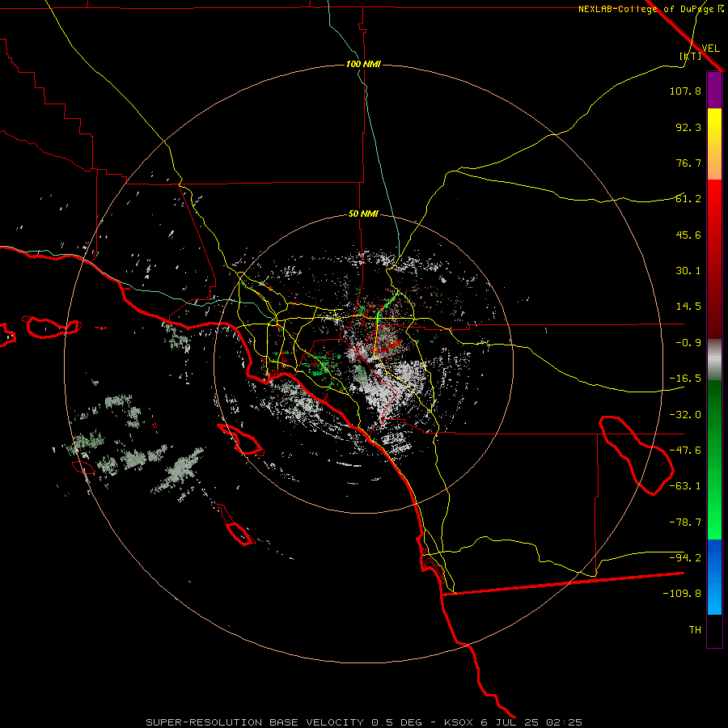This screenshot has height=728, width=728.
Task: Pick the red segment of the color bar
Action: (714, 259)
